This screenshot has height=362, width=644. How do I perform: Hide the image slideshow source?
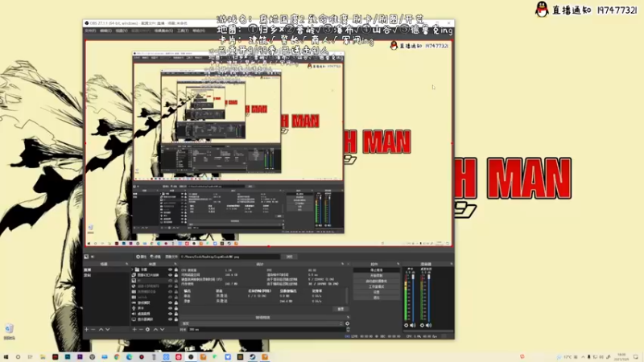170,275
